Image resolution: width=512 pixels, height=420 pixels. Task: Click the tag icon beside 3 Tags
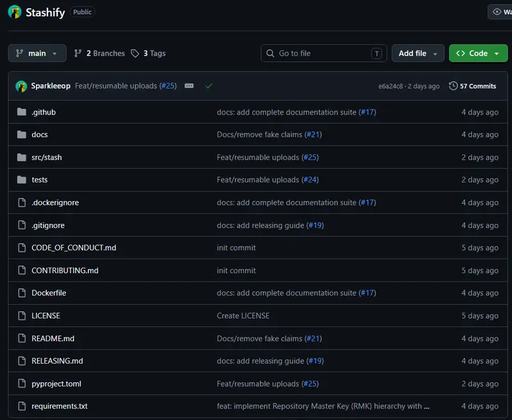click(135, 53)
